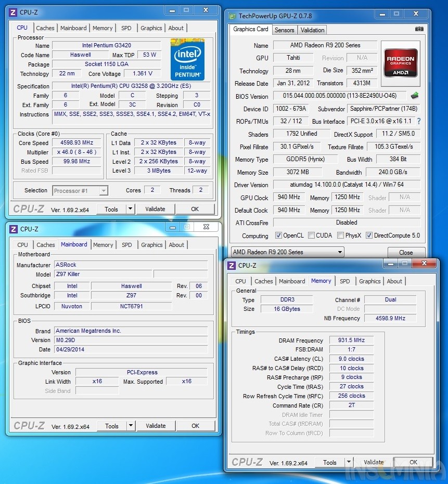Open Memory tab in the Mainboard CPU-Z window
This screenshot has width=448, height=484.
[103, 245]
